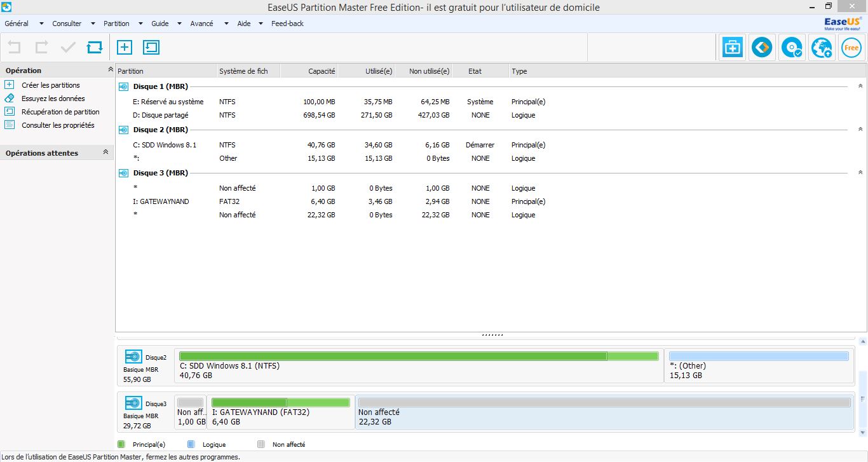Select the 1,00 GB unallocated disk map block
868x462 pixels.
(x=191, y=412)
